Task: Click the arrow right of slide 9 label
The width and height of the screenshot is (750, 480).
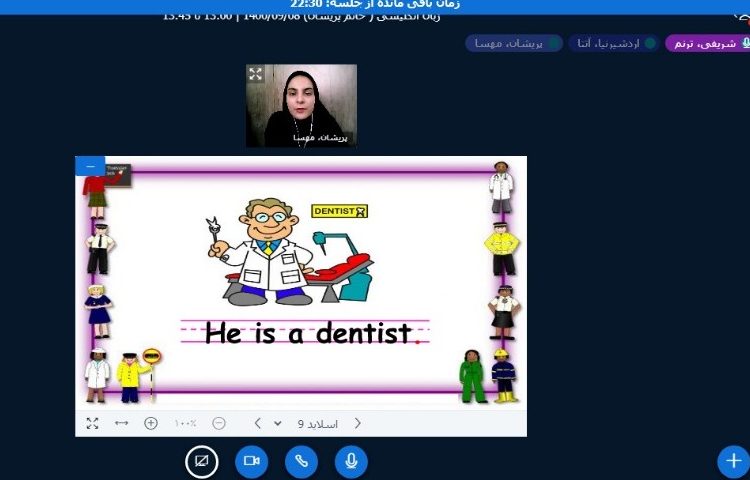Action: point(358,423)
